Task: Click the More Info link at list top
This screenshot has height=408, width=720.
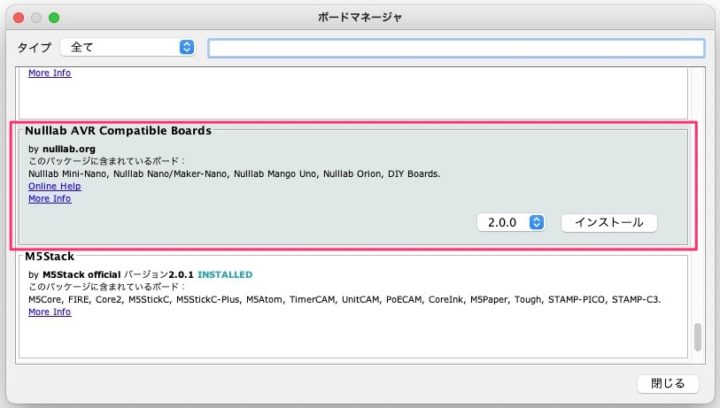Action: point(50,73)
